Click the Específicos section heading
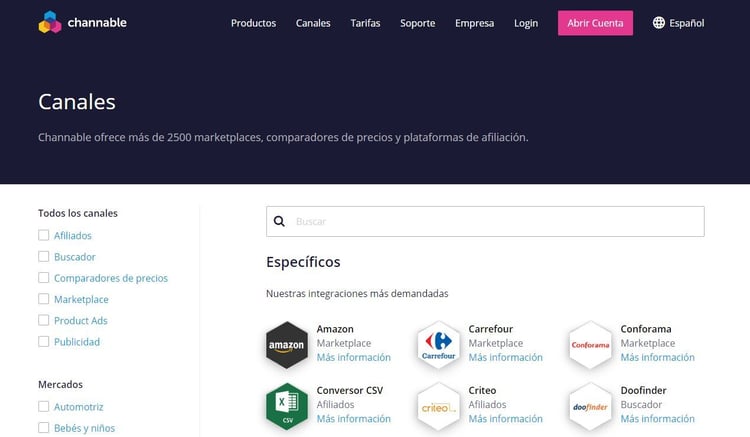The image size is (750, 437). coord(303,262)
